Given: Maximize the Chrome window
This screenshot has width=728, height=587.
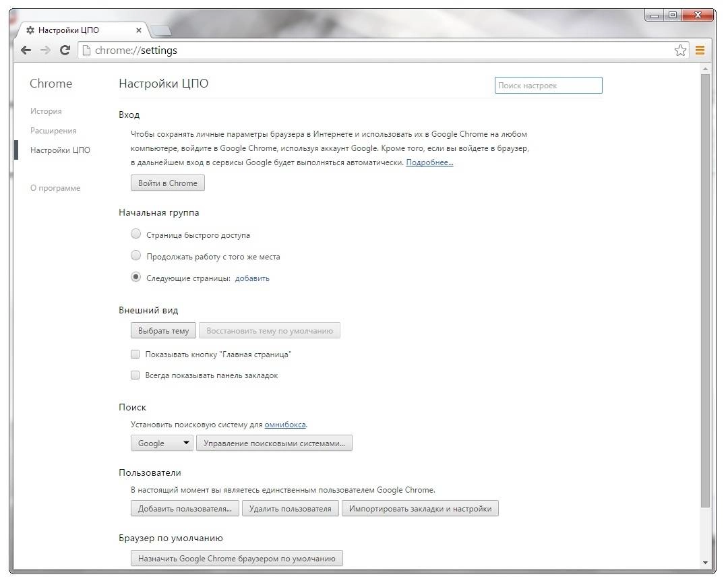Looking at the screenshot, I should point(672,16).
